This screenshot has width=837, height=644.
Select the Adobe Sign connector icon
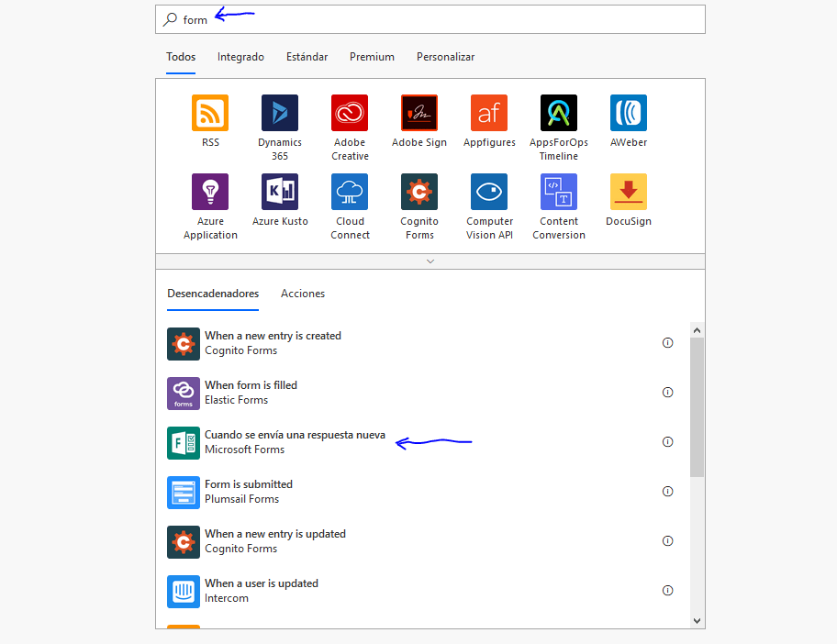point(419,113)
